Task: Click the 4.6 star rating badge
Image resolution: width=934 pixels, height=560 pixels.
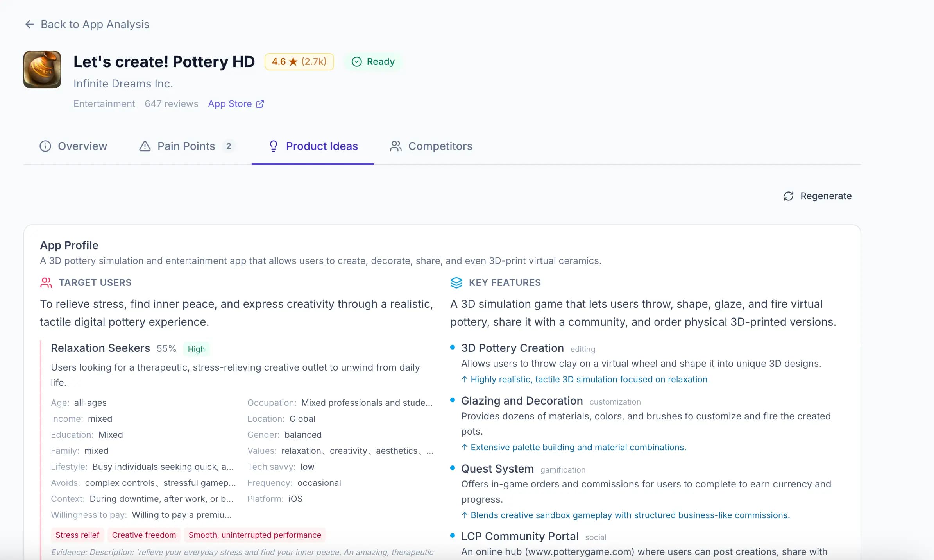Action: [x=299, y=62]
